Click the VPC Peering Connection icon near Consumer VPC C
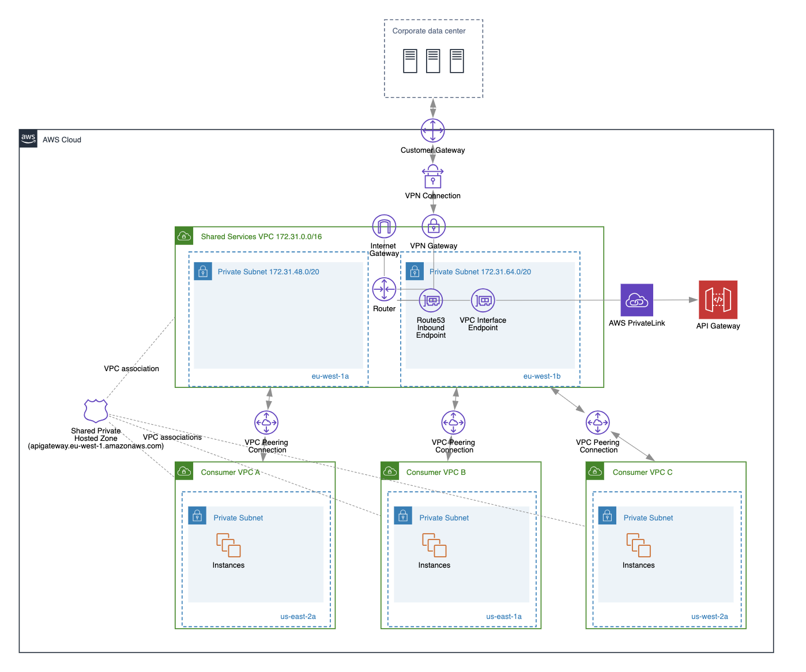The image size is (806, 672). (x=597, y=422)
